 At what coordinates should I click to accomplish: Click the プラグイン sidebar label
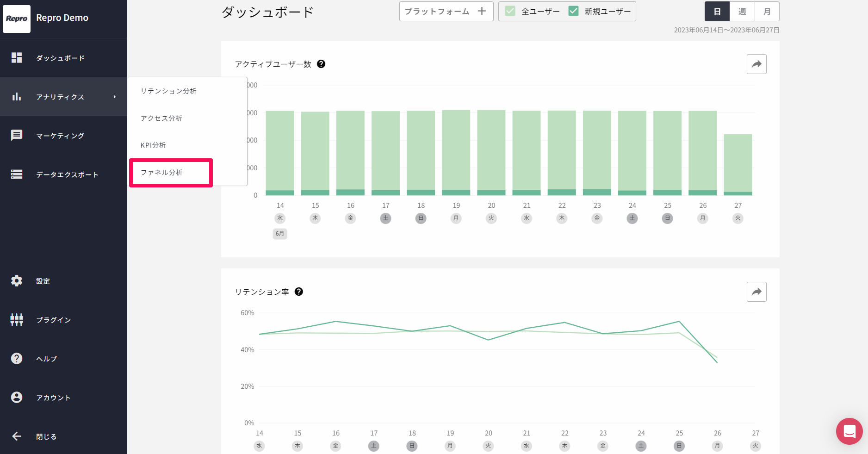(x=54, y=320)
